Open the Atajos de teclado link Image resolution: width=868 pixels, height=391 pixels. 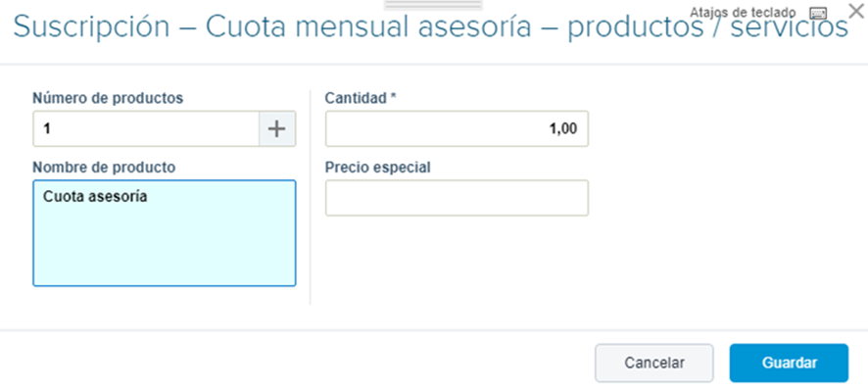(x=743, y=12)
